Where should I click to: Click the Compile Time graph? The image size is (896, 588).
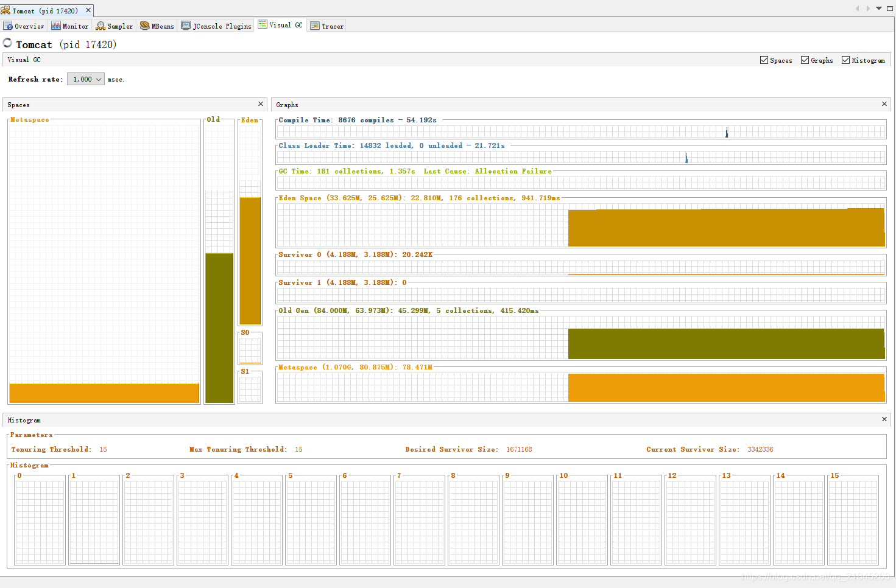click(x=581, y=131)
